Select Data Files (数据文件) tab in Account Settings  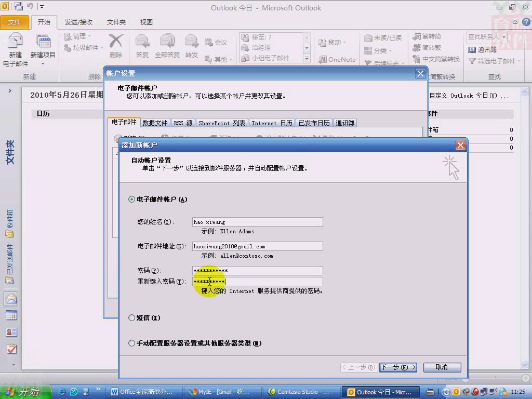coord(155,123)
